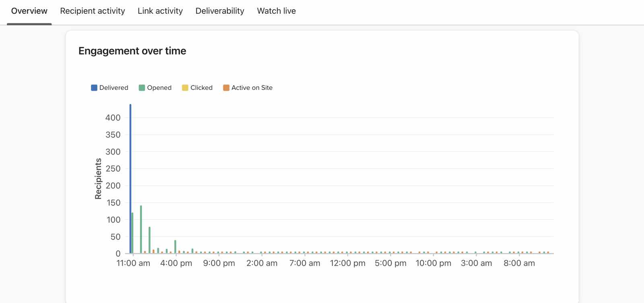Hide the Active on Site series label

[x=252, y=88]
